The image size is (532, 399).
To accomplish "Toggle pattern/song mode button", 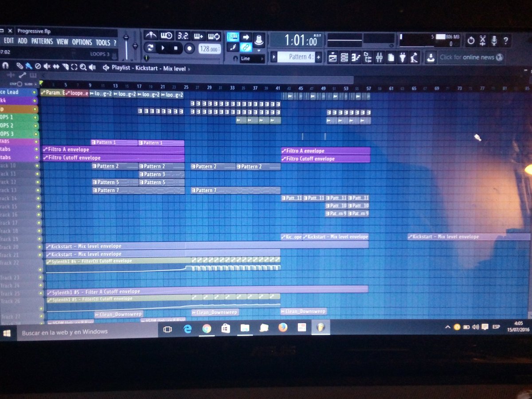I will (151, 47).
